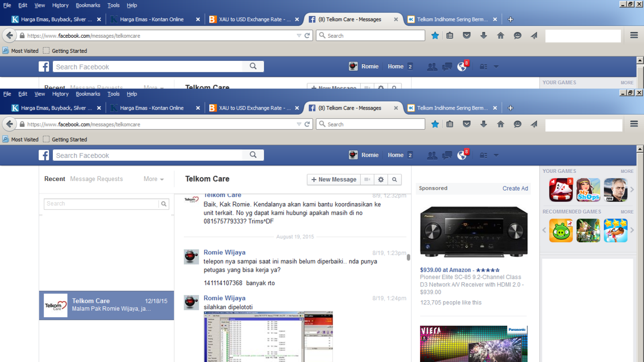Click MORE beside Your Games
This screenshot has width=644, height=362.
pyautogui.click(x=627, y=171)
